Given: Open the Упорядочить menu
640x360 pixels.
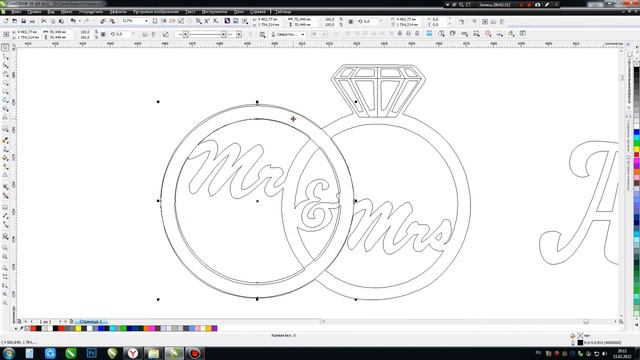Looking at the screenshot, I should (x=91, y=12).
